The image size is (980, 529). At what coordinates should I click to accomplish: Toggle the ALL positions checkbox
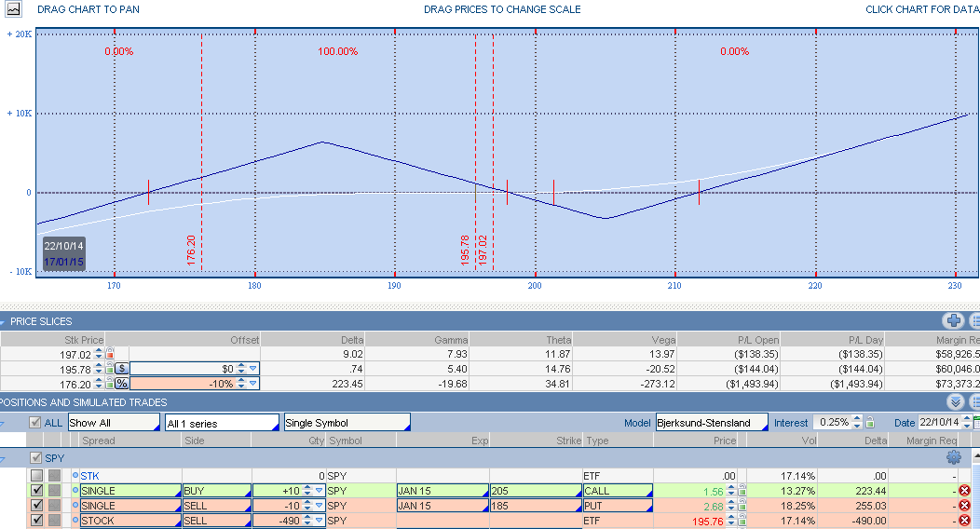point(35,423)
